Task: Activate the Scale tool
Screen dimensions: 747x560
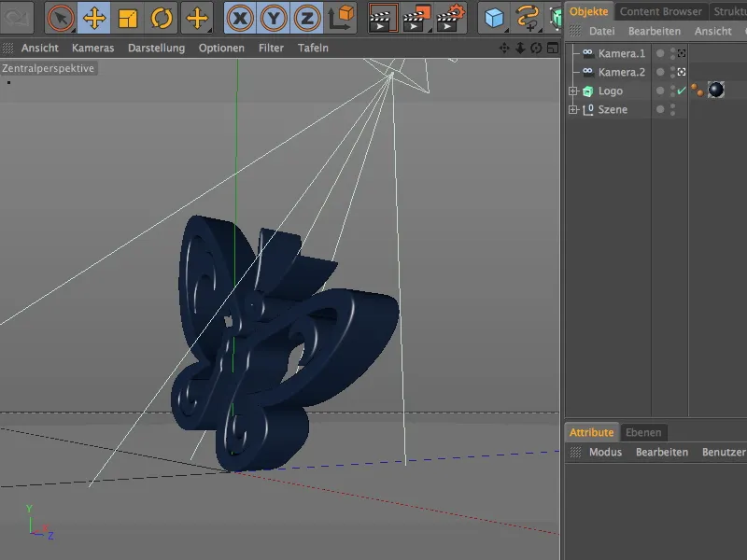Action: pyautogui.click(x=126, y=16)
